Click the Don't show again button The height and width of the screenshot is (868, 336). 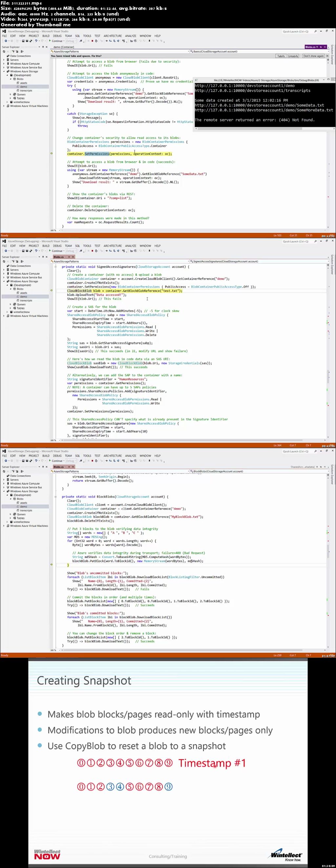[313, 56]
